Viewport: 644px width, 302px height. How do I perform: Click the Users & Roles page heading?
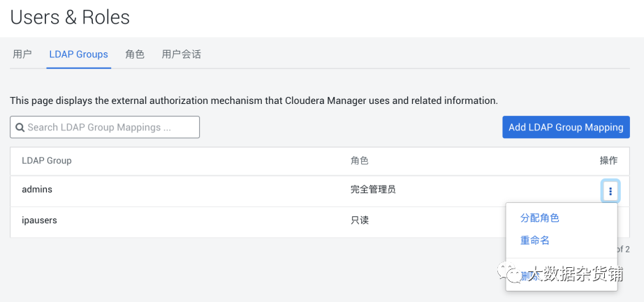click(70, 17)
